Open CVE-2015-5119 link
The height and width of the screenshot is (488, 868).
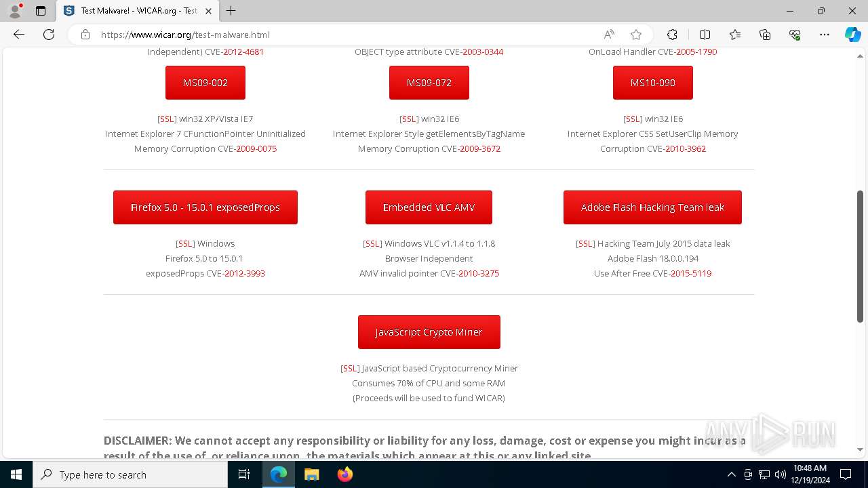point(691,273)
